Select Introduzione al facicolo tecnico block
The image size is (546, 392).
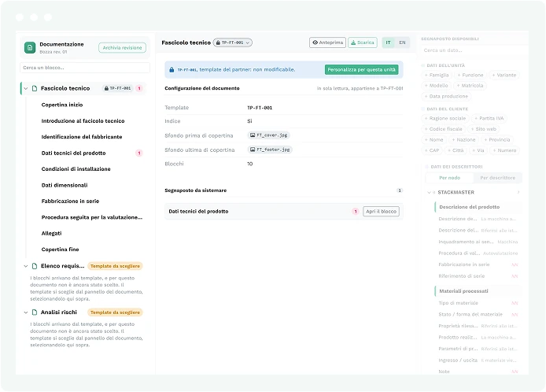click(x=83, y=121)
